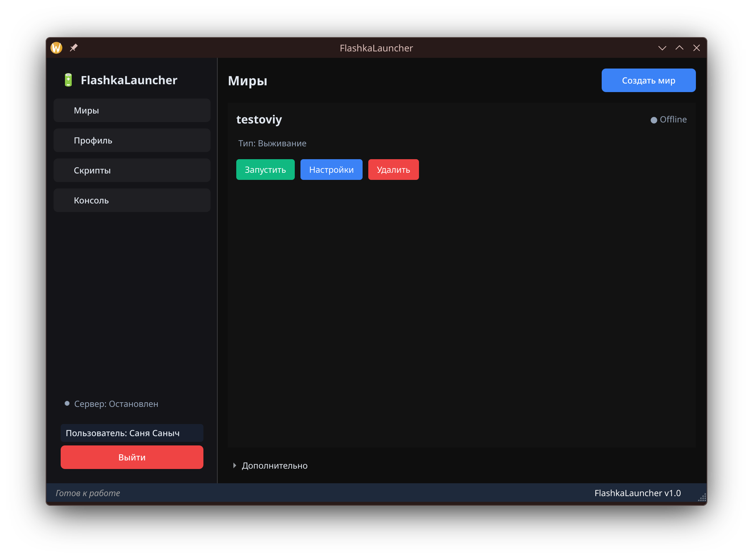This screenshot has width=753, height=560.
Task: Open the Скрипты sidebar item
Action: point(132,171)
